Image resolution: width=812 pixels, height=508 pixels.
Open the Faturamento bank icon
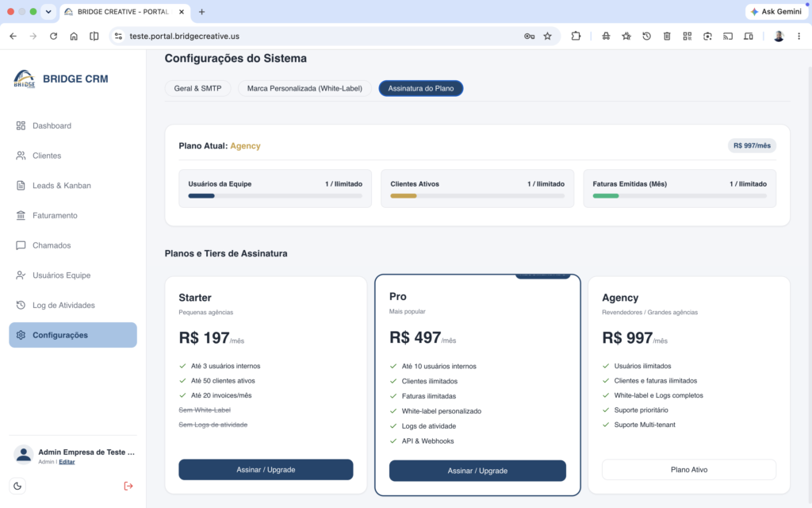21,215
